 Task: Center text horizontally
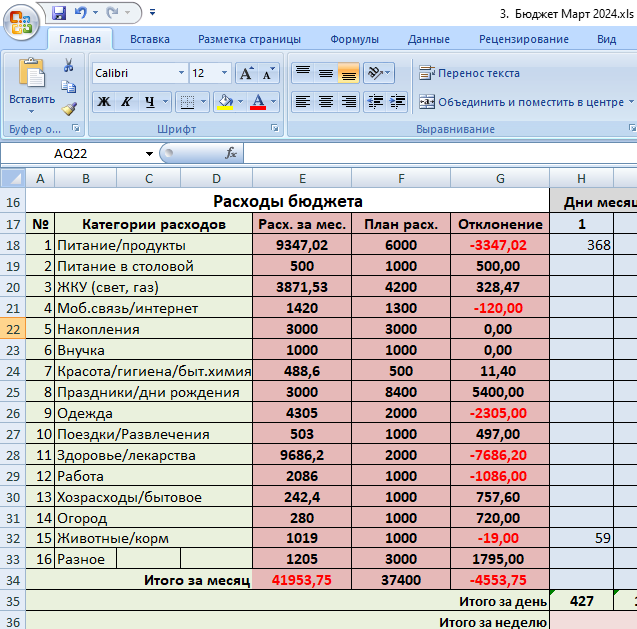point(326,102)
